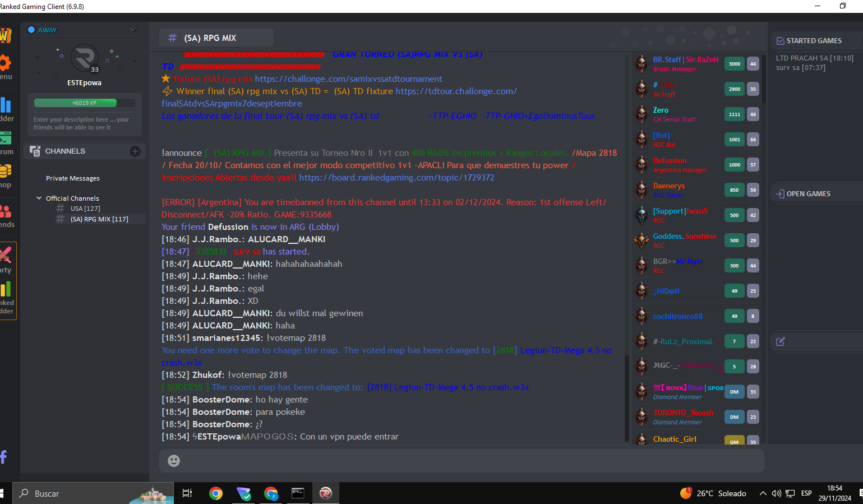Open the Menu gear sidebar icon
Viewport: 863px width, 504px height.
click(6, 63)
